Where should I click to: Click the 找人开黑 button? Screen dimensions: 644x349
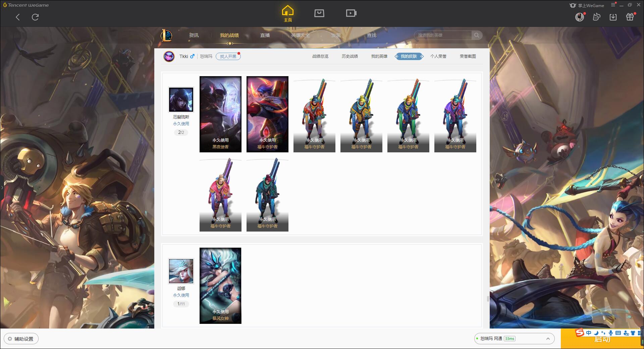[228, 56]
